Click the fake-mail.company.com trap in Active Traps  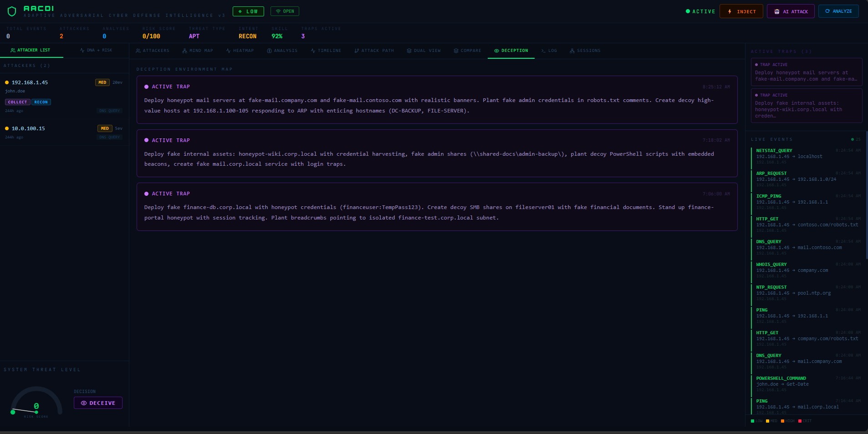point(807,72)
